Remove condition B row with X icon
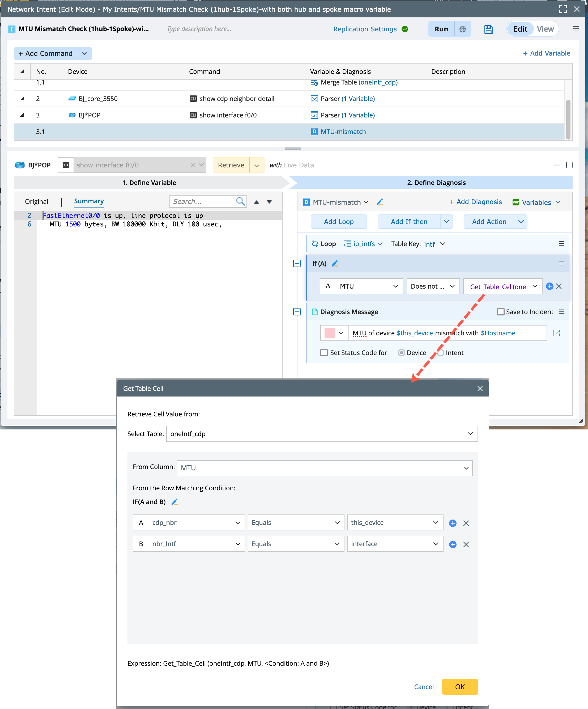Viewport: 588px width, 709px height. (x=466, y=544)
